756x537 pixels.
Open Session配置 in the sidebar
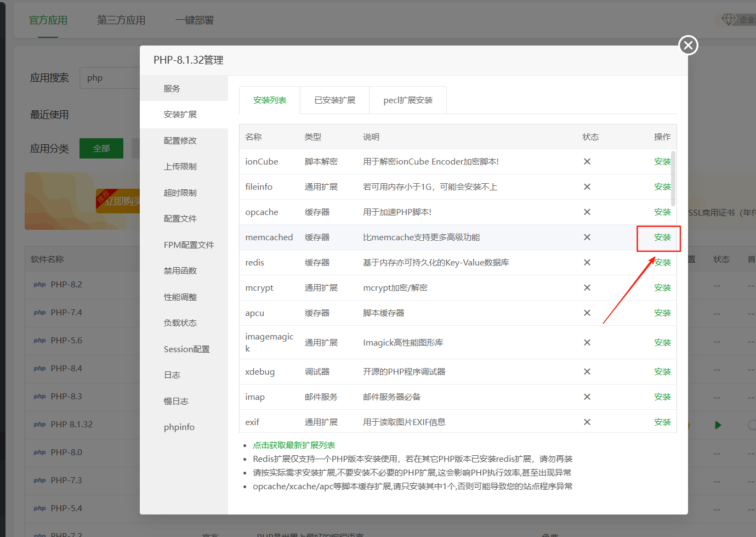coord(184,349)
